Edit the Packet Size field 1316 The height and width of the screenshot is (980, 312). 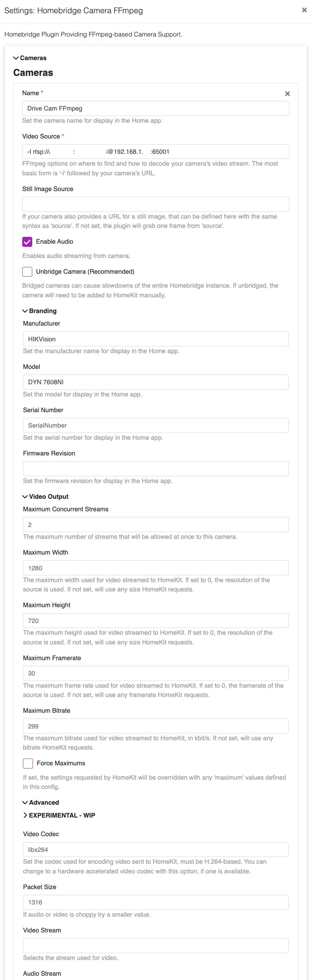point(155,902)
